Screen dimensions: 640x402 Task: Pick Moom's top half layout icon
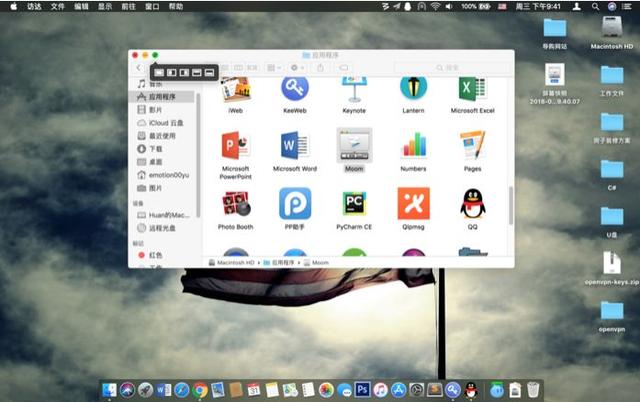tap(197, 73)
